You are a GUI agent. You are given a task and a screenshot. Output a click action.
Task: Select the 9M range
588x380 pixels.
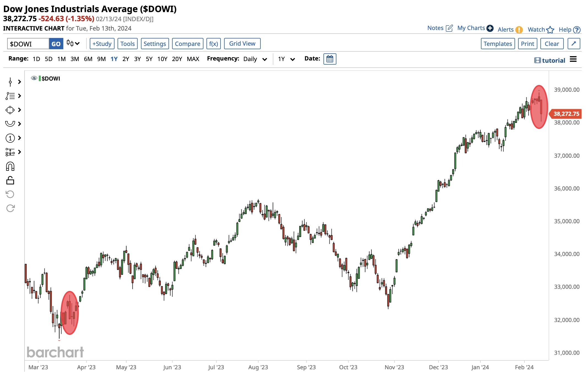pos(101,59)
